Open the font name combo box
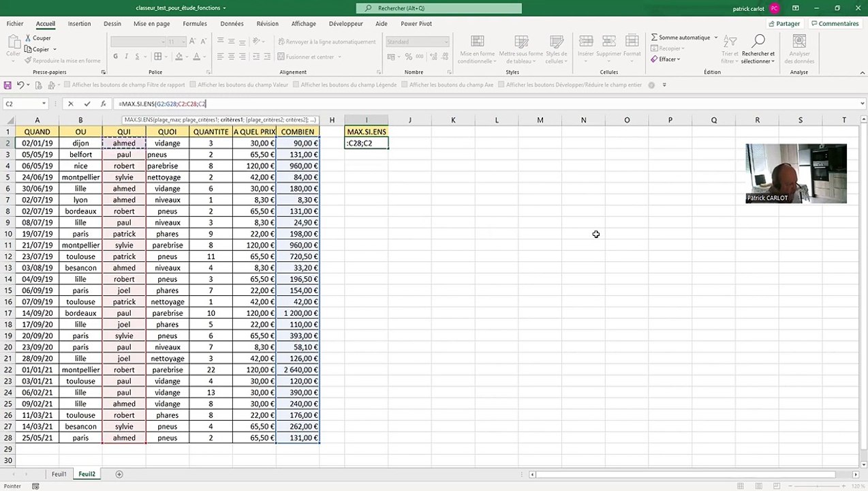Image resolution: width=868 pixels, height=491 pixels. [138, 42]
